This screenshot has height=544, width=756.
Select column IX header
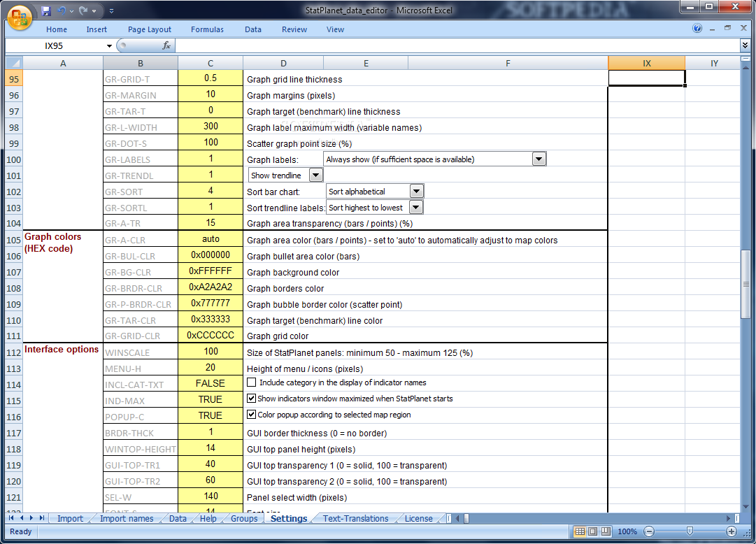647,63
